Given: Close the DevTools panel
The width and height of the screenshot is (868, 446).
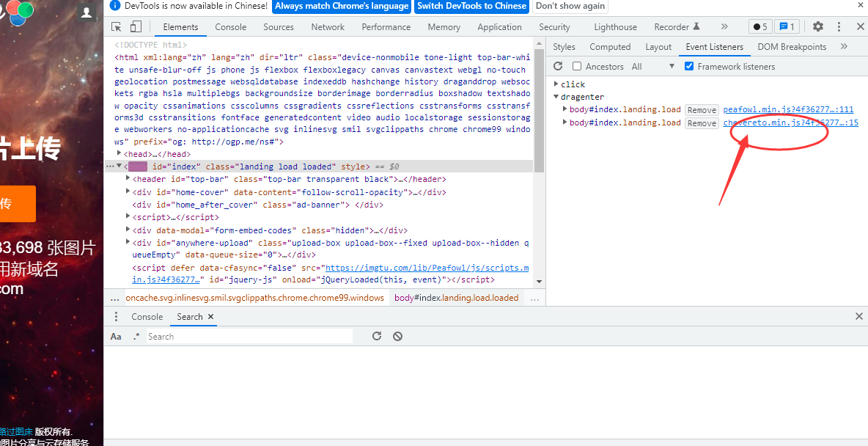Looking at the screenshot, I should (860, 26).
